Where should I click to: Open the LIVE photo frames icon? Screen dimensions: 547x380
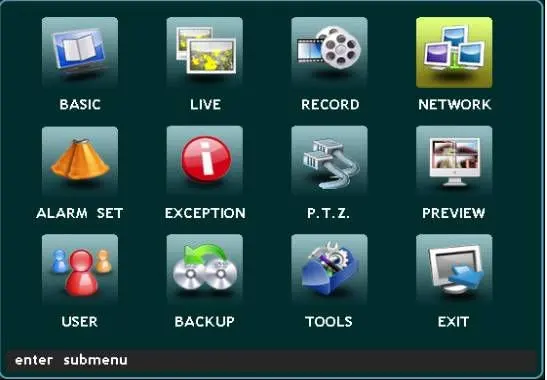[x=205, y=52]
